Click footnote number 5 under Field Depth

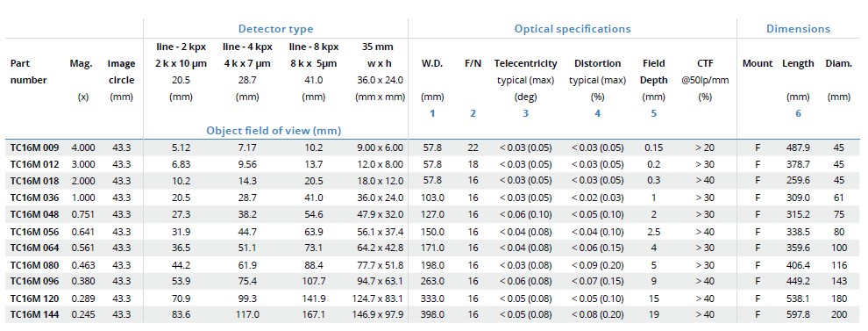(654, 113)
